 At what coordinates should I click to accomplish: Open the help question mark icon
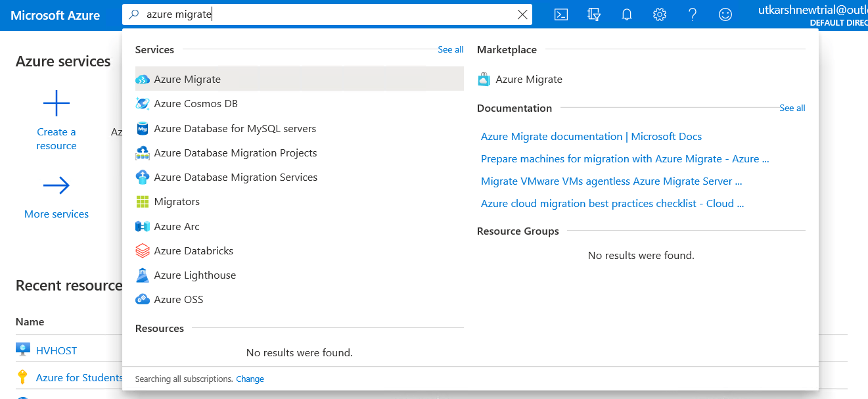692,14
